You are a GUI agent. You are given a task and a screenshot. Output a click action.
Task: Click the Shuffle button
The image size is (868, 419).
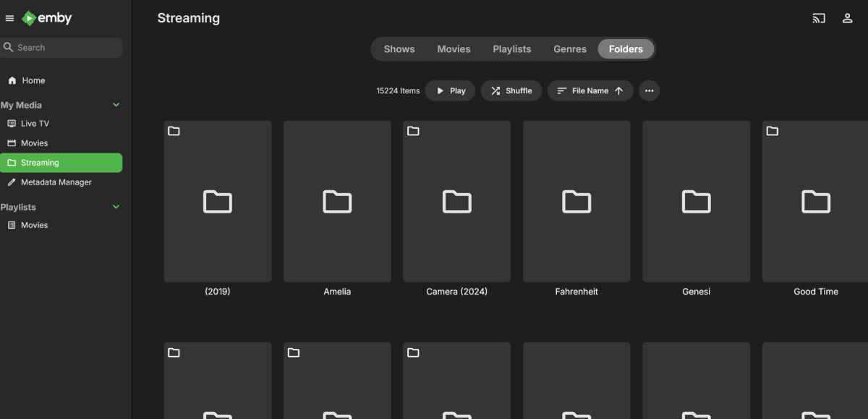click(x=511, y=90)
